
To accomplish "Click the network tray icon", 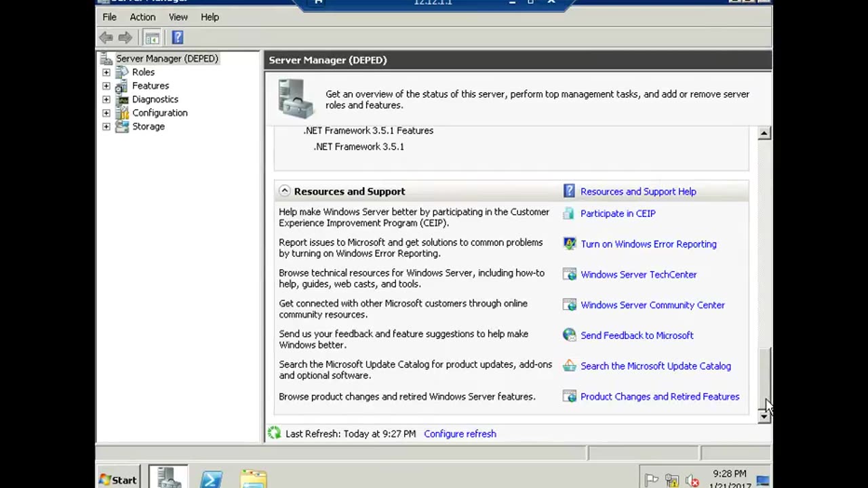I will click(672, 480).
